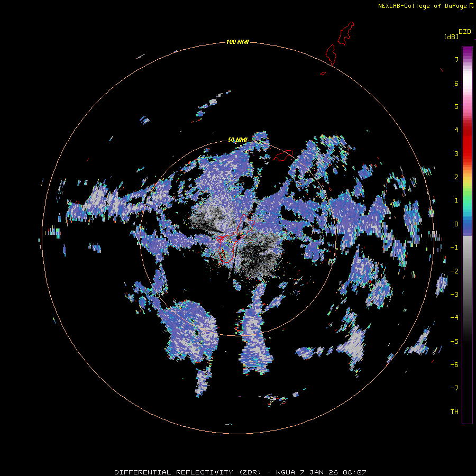Click the 50 NMI range ring label
The width and height of the screenshot is (476, 476).
tap(237, 140)
